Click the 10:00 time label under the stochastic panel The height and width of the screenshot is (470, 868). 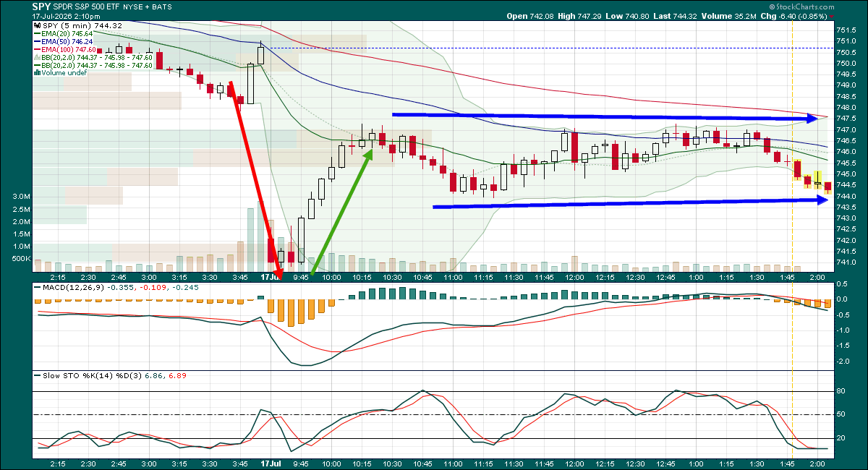pyautogui.click(x=332, y=464)
